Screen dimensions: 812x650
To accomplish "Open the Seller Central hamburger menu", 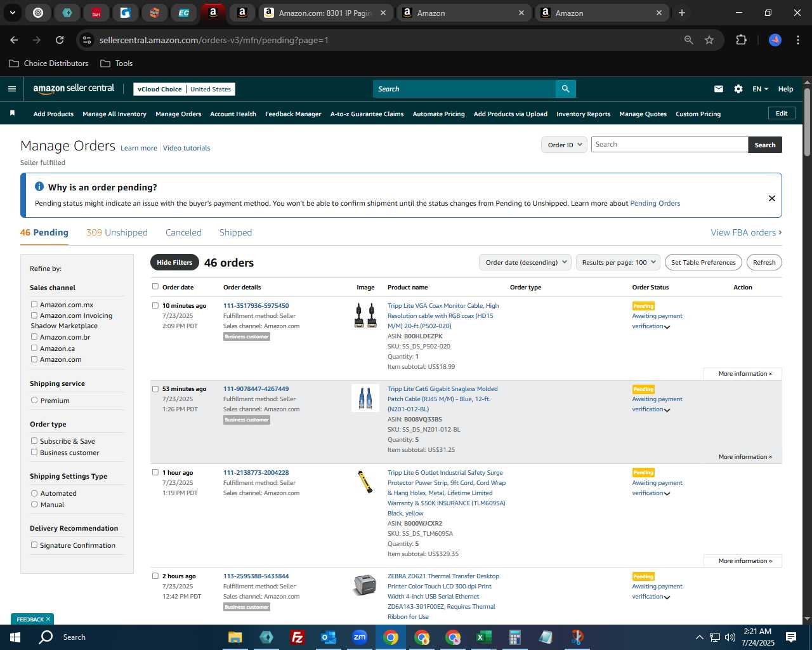I will coord(12,89).
